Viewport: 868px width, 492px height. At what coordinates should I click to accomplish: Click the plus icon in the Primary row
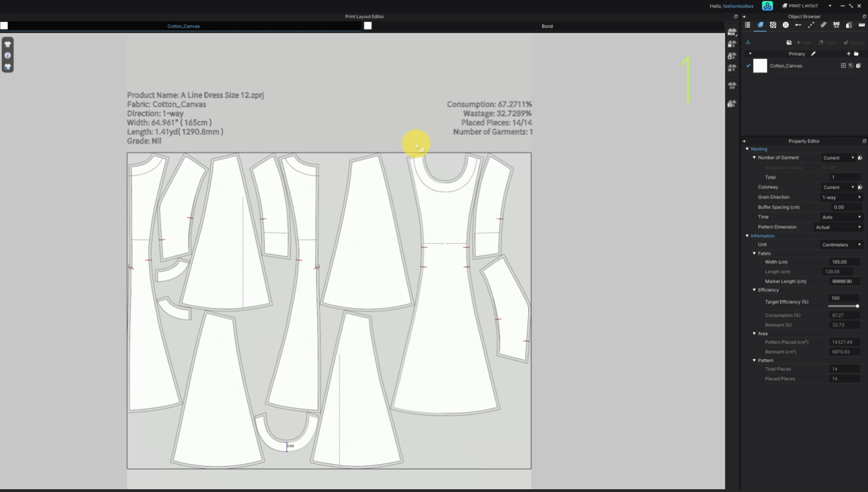(848, 54)
